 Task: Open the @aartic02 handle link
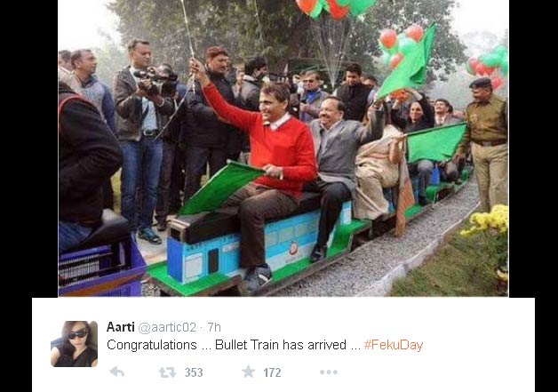click(167, 327)
